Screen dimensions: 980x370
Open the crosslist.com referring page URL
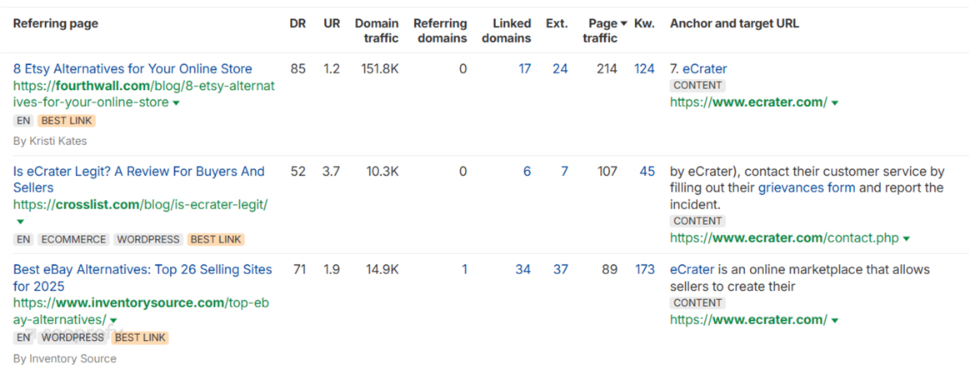coord(141,204)
